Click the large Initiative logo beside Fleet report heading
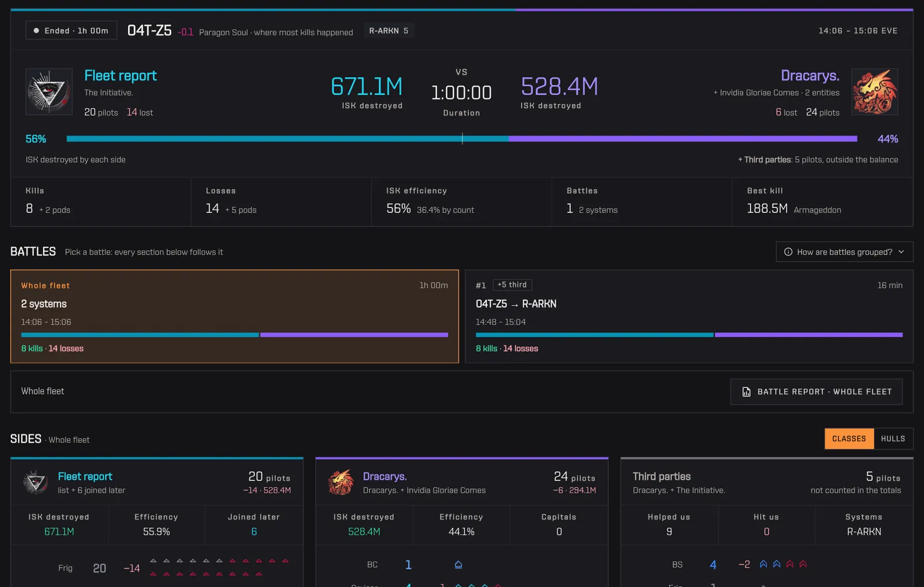Viewport: 924px width, 587px height. (x=49, y=92)
